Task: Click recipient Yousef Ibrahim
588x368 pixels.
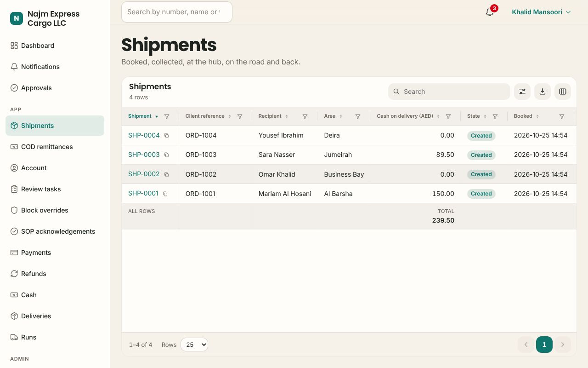Action: coord(281,136)
